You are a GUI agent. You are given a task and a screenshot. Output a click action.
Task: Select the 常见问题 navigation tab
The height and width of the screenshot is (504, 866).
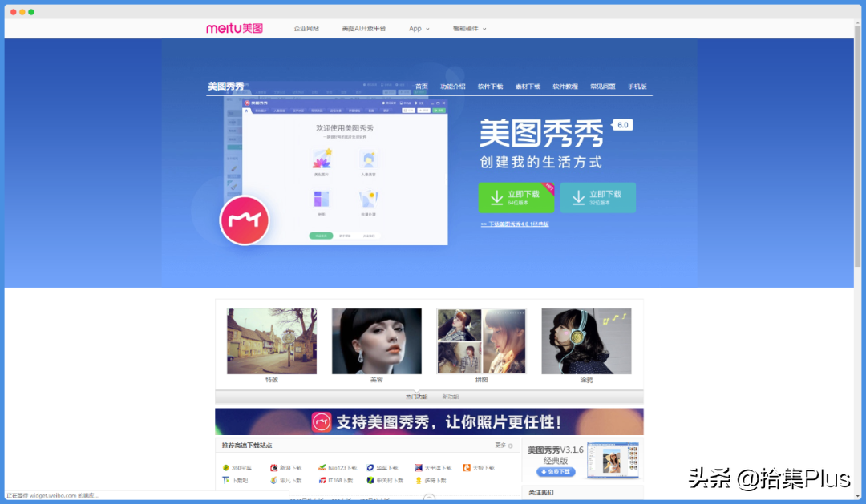pos(602,87)
